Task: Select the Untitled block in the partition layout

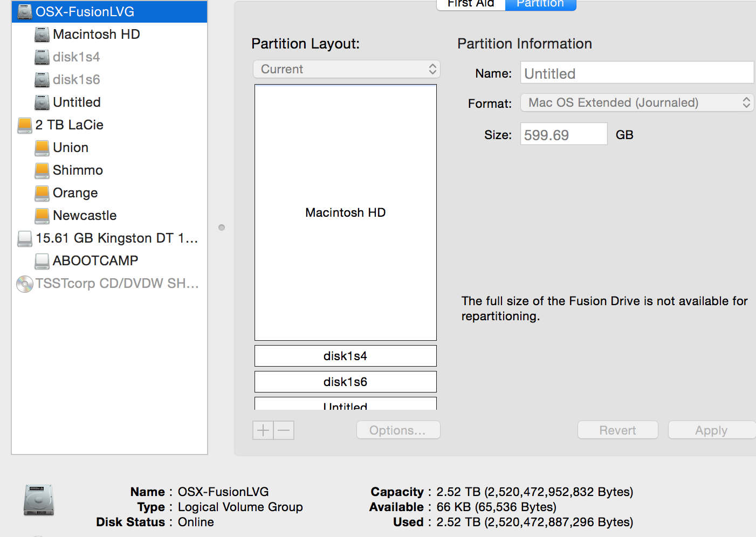Action: pos(346,404)
